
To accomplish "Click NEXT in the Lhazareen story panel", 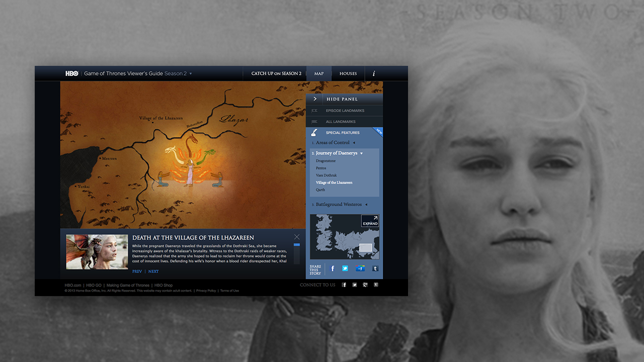I will pyautogui.click(x=153, y=271).
